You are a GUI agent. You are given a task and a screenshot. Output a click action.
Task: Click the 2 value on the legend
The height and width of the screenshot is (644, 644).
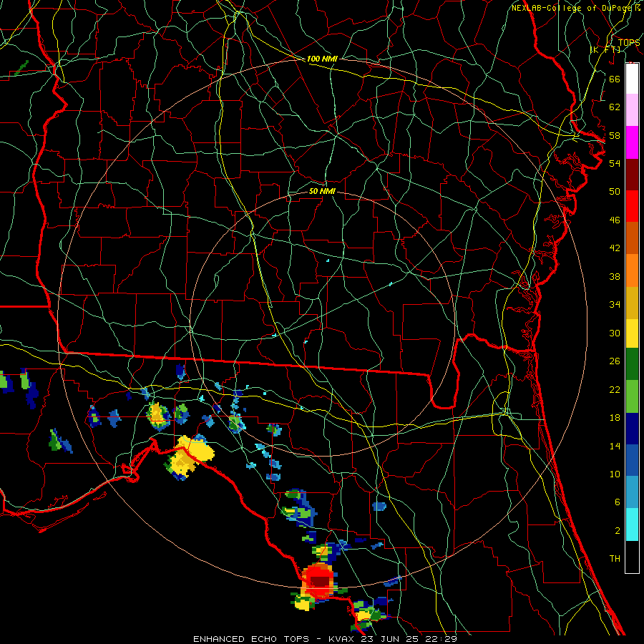pos(617,531)
